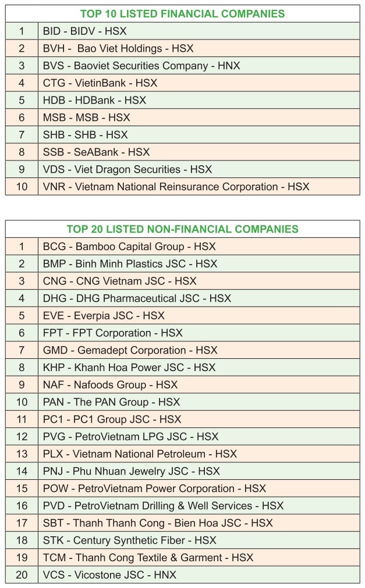This screenshot has height=588, width=365.
Task: Click the Vietnam National Petroleum entry
Action: (140, 454)
